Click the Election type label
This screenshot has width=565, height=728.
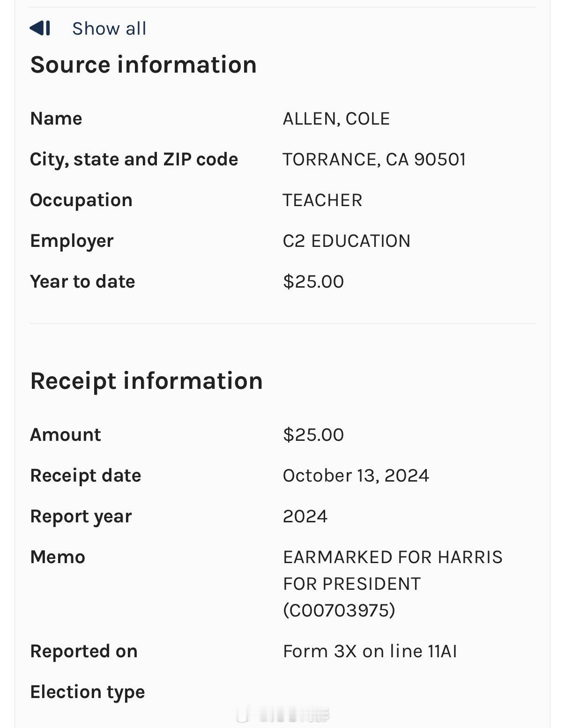87,692
